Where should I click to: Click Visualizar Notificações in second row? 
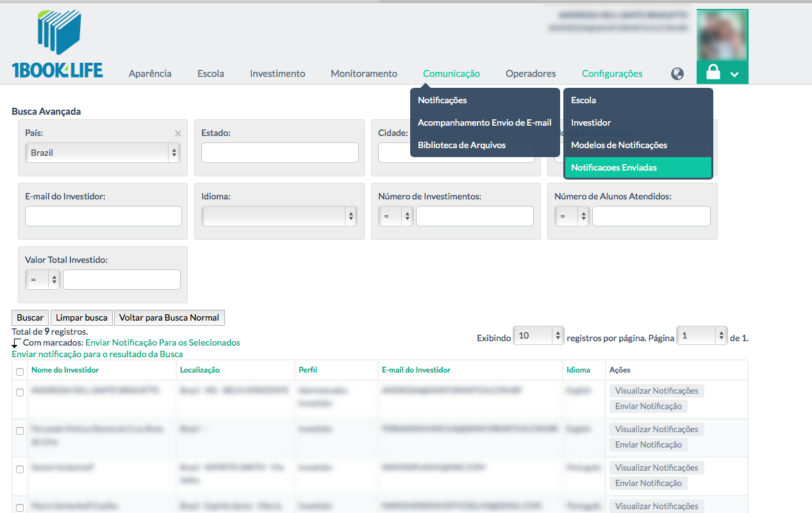[657, 429]
